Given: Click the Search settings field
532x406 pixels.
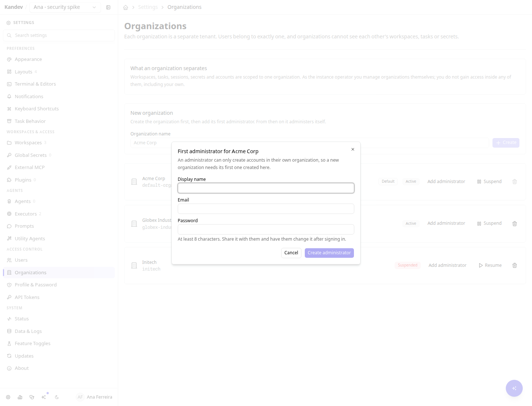Looking at the screenshot, I should click(59, 35).
